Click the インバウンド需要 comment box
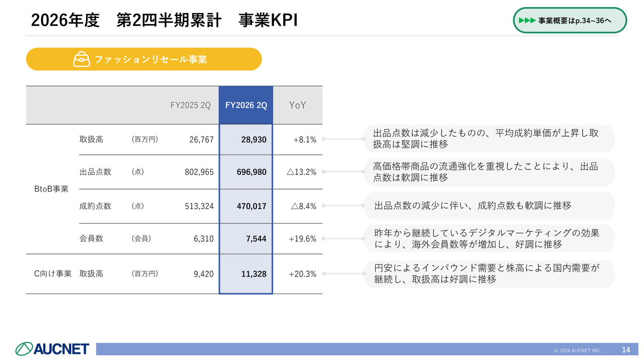Screen dimensions: 644x362 (489, 274)
